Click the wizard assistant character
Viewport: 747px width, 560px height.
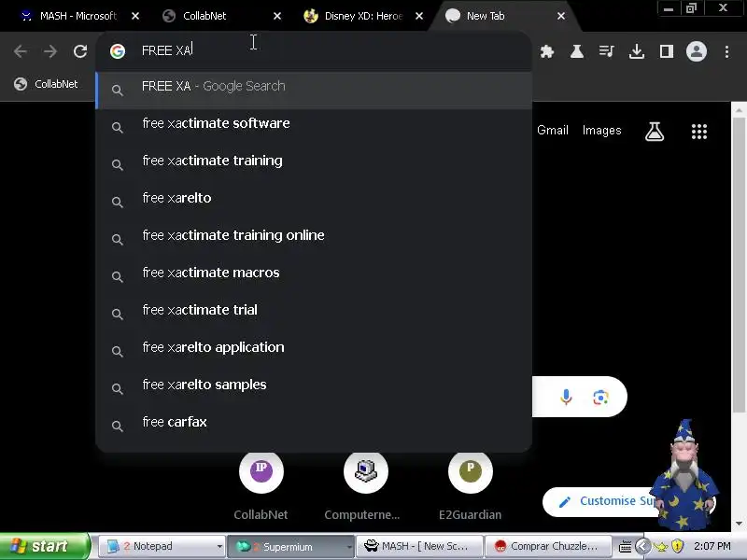684,474
